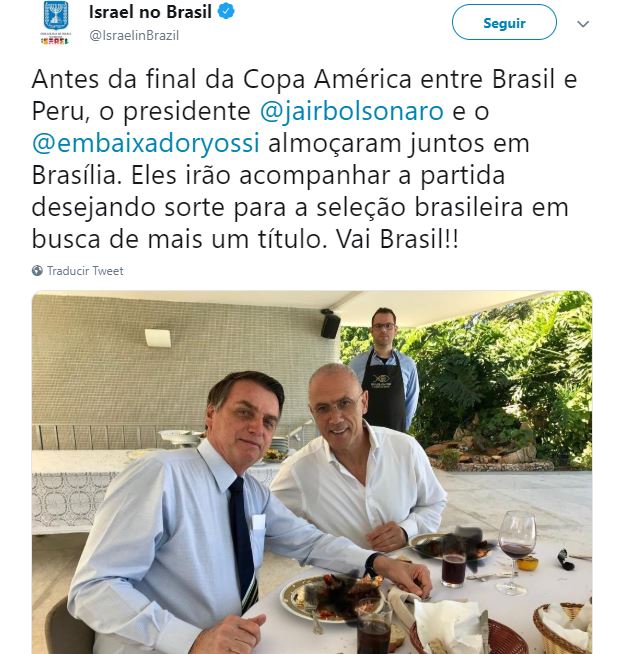Follow the account with the Seguir button
626x654 pixels.
(x=504, y=23)
